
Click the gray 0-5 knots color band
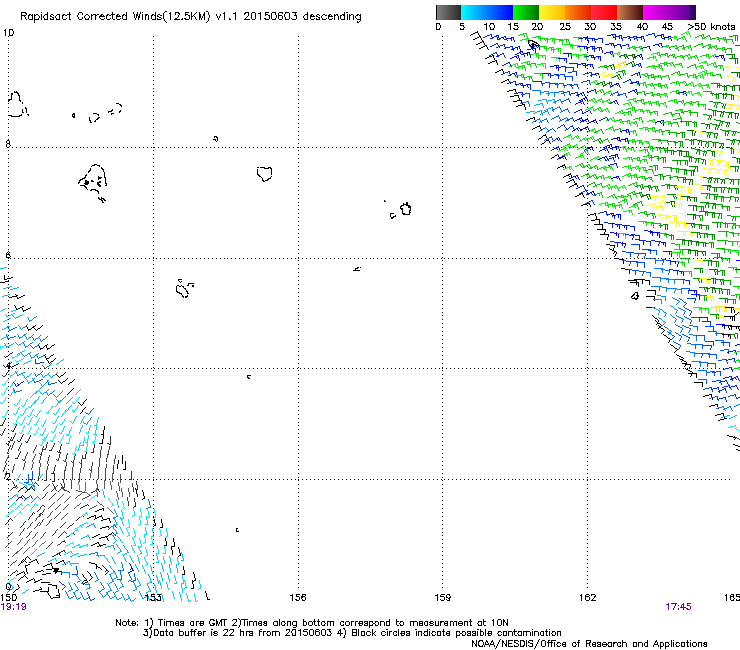tap(448, 12)
